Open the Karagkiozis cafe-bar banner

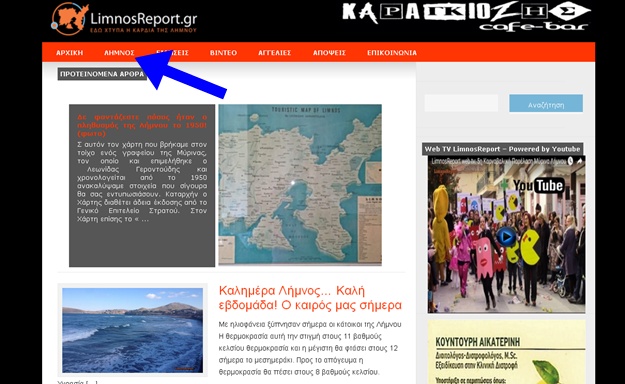(x=466, y=17)
